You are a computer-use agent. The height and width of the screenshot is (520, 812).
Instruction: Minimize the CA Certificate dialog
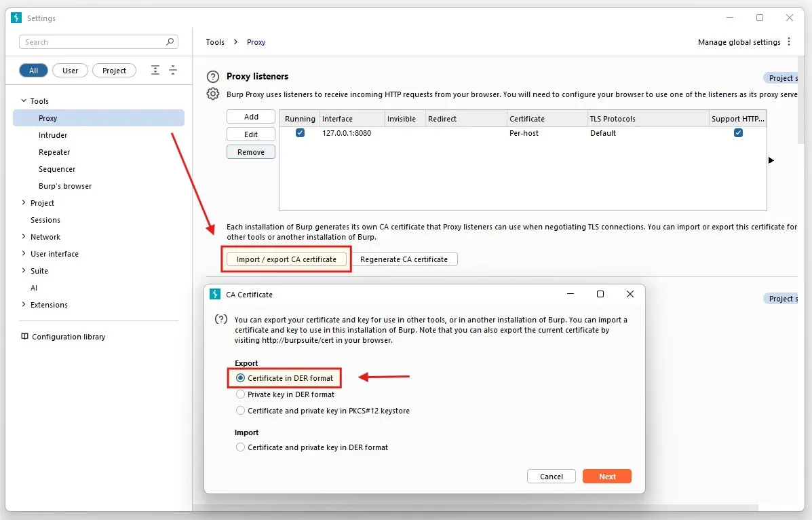(x=570, y=294)
